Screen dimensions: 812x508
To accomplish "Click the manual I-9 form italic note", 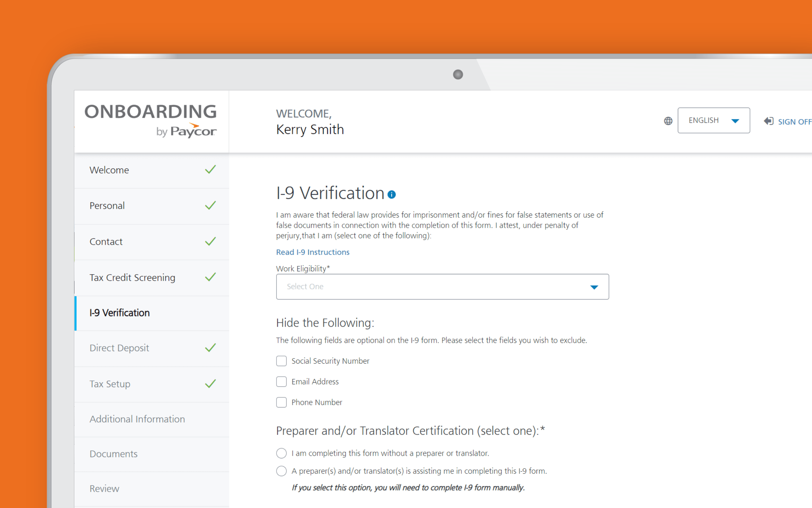I will pos(408,488).
